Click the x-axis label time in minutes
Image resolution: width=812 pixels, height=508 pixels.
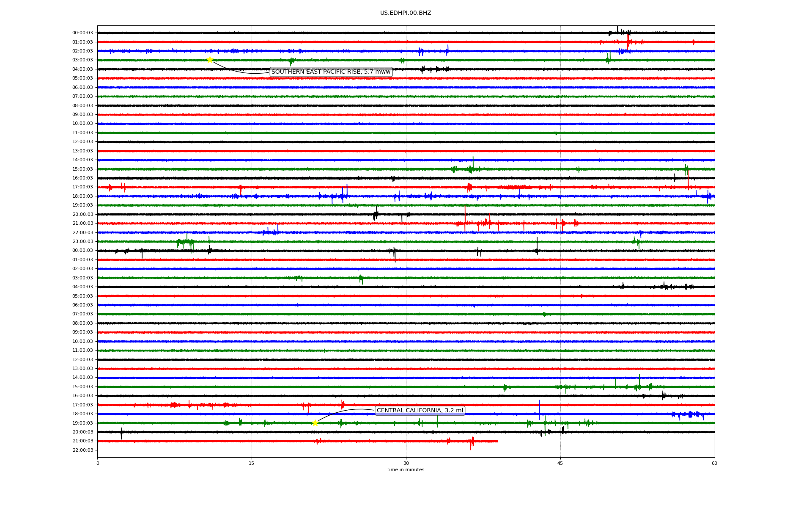[x=406, y=470]
